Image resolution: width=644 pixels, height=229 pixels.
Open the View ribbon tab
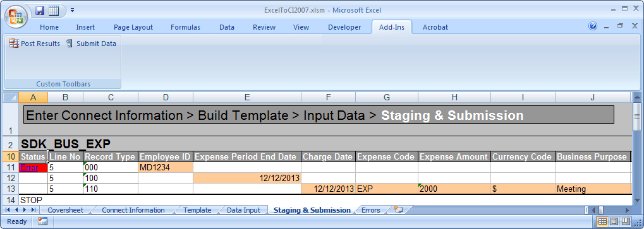pos(301,28)
